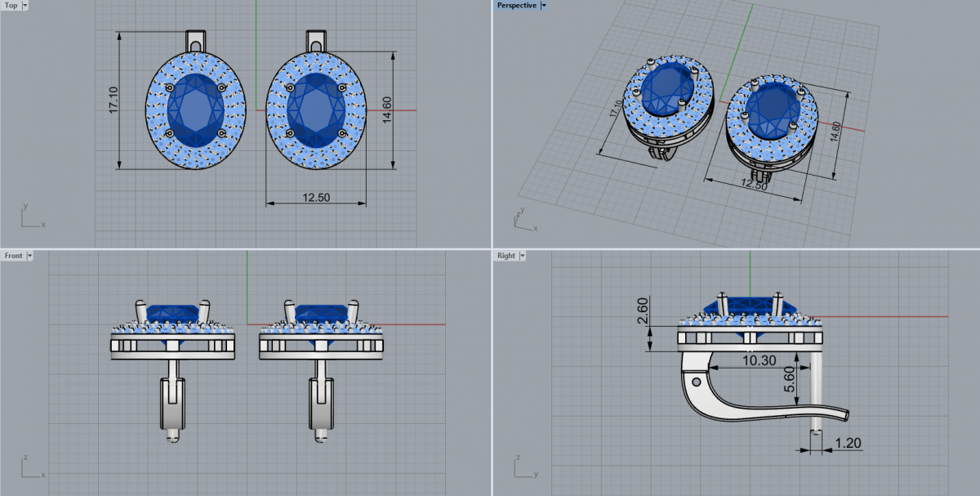Viewport: 980px width, 496px height.
Task: Click the Front viewport title label
Action: [13, 256]
